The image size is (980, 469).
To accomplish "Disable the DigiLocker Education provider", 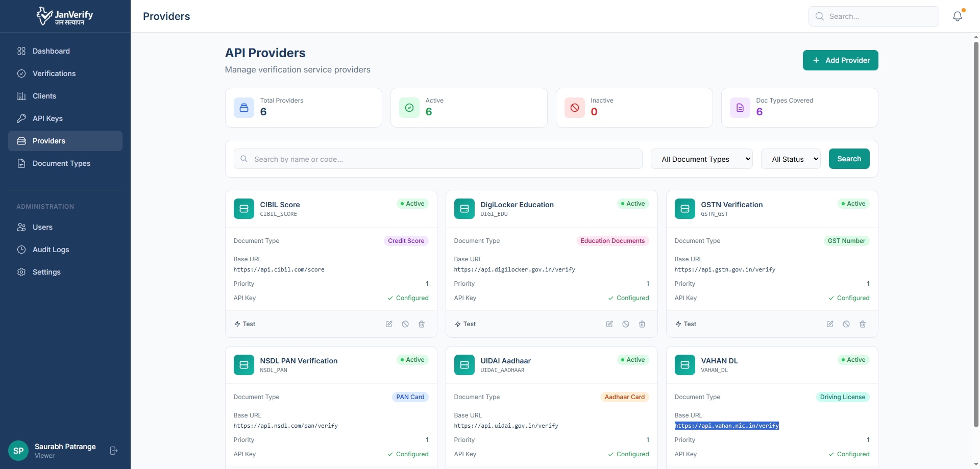I will pos(626,324).
